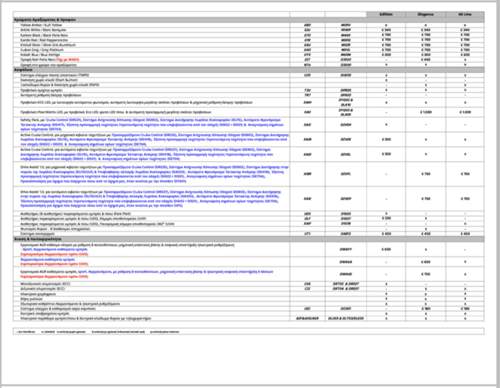Select the Black Perla Nera colour row
Viewport: 500px width, 388px height.
pos(249,35)
